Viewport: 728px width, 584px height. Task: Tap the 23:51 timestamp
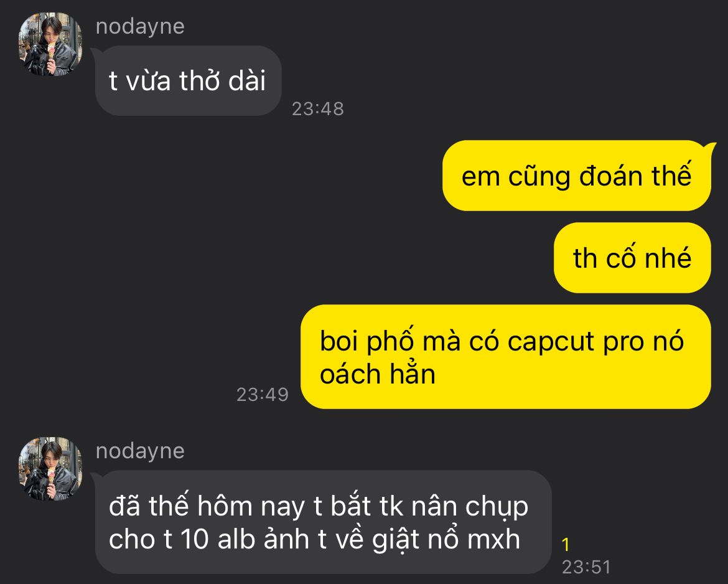tap(586, 567)
